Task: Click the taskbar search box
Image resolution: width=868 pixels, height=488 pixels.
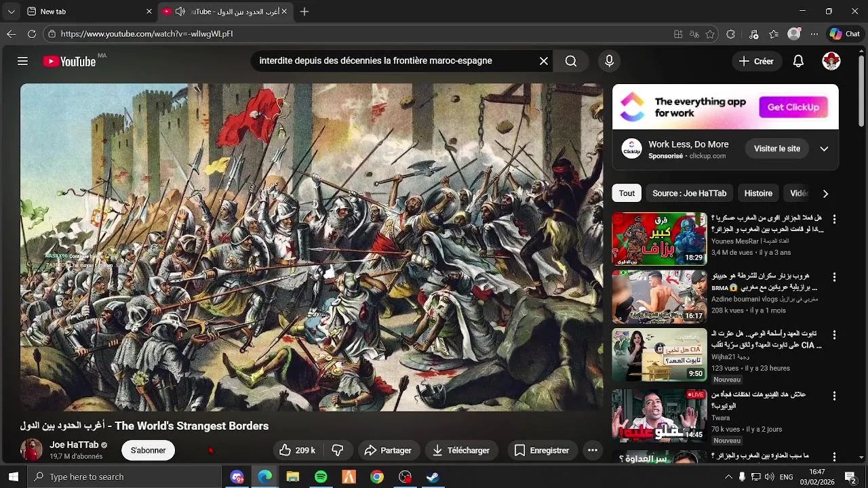Action: tap(125, 477)
